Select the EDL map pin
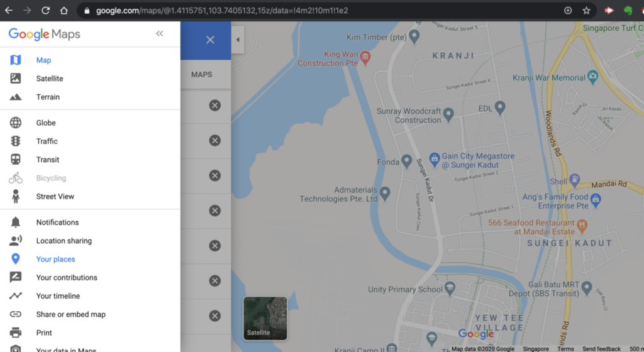644x352 pixels. pyautogui.click(x=500, y=108)
